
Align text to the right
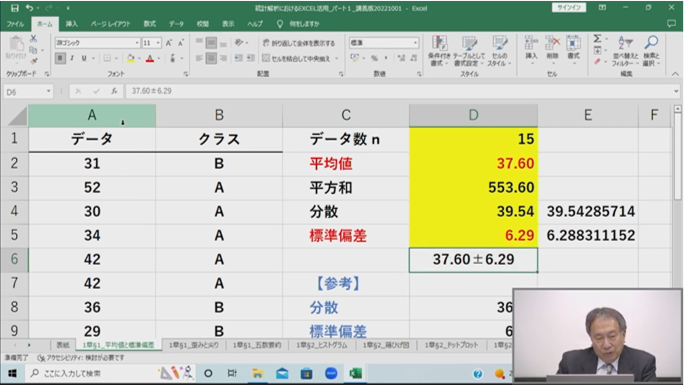[223, 58]
